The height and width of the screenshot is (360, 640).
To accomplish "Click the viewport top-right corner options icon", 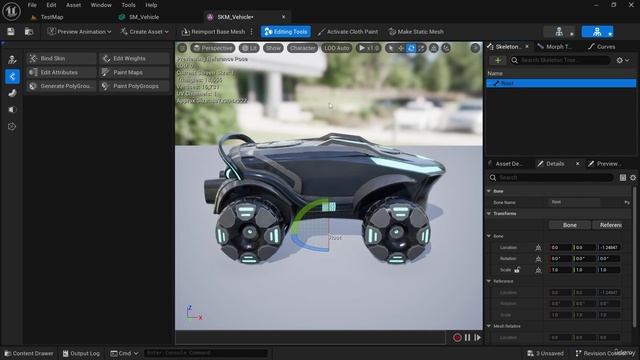I will [475, 48].
